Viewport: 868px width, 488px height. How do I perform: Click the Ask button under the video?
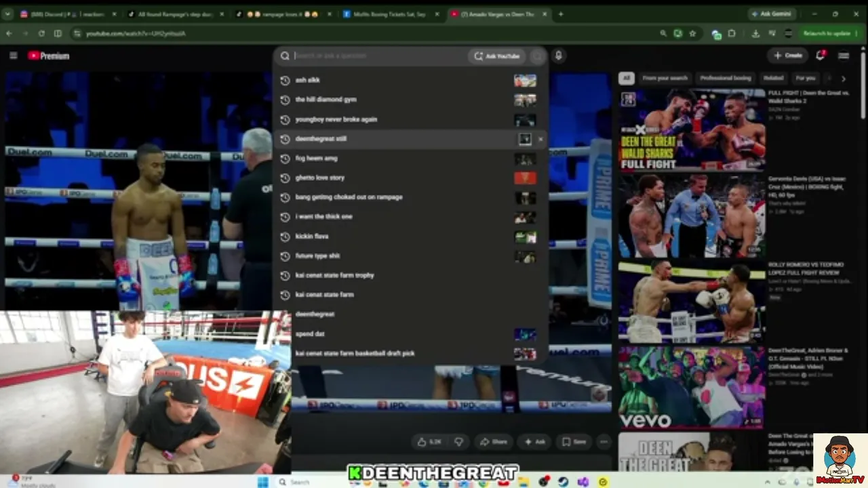[534, 442]
